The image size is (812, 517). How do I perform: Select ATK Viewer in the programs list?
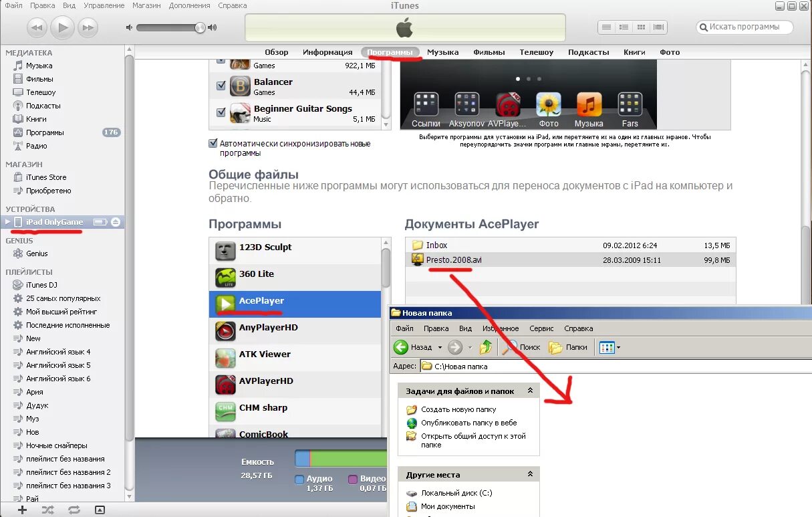[x=295, y=358]
